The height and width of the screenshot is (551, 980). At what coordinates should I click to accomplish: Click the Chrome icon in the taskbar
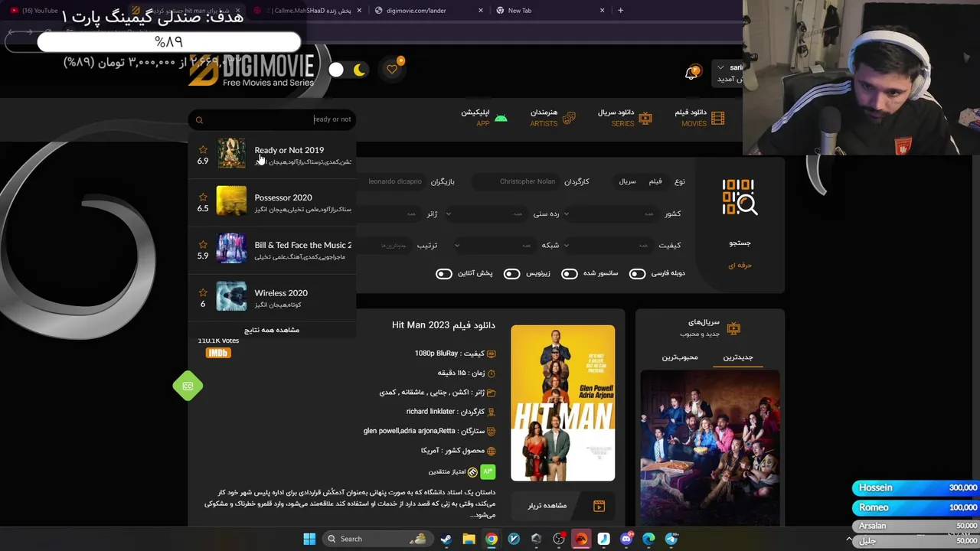491,539
